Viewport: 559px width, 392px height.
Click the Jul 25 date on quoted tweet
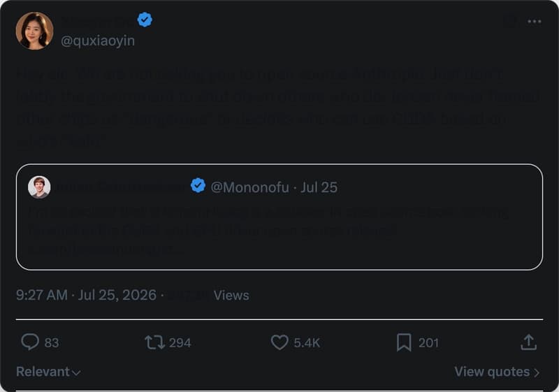[319, 187]
